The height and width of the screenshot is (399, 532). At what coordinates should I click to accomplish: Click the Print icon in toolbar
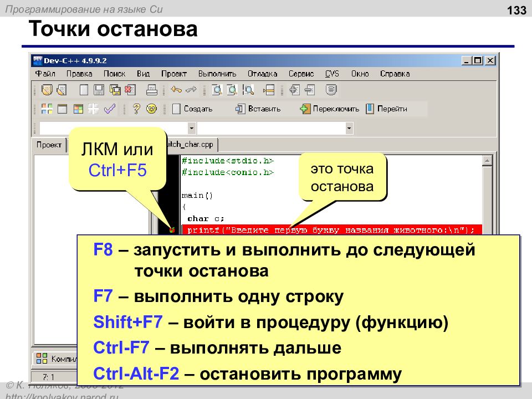pyautogui.click(x=152, y=90)
